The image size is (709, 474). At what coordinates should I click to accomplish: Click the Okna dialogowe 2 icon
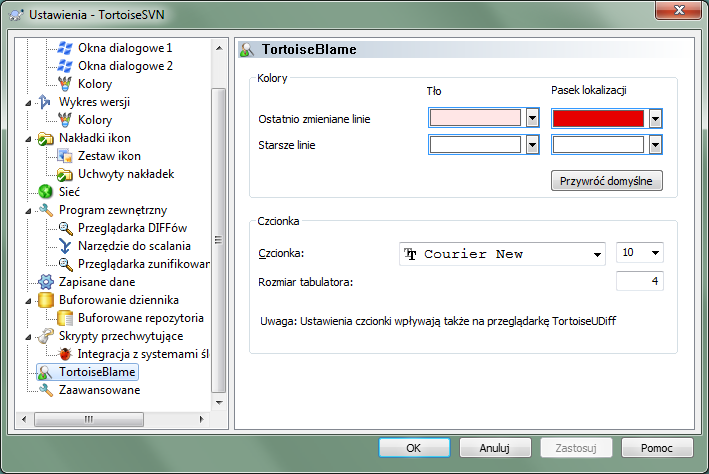65,66
